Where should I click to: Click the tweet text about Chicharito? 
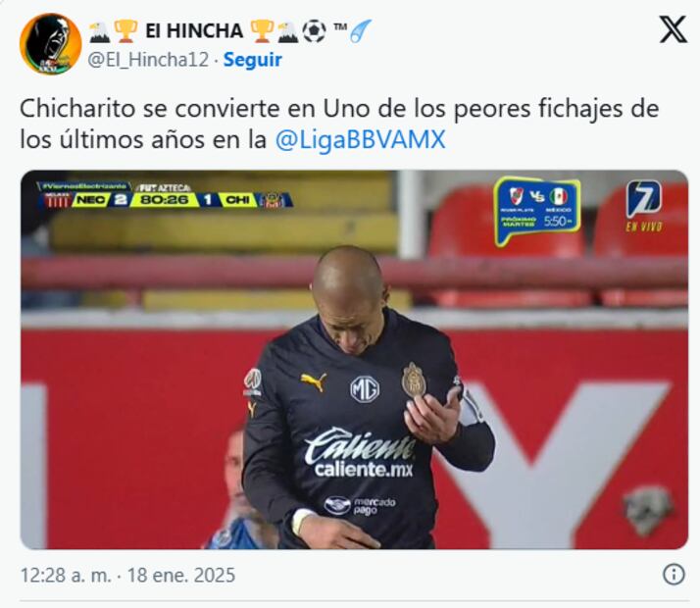pos(339,124)
